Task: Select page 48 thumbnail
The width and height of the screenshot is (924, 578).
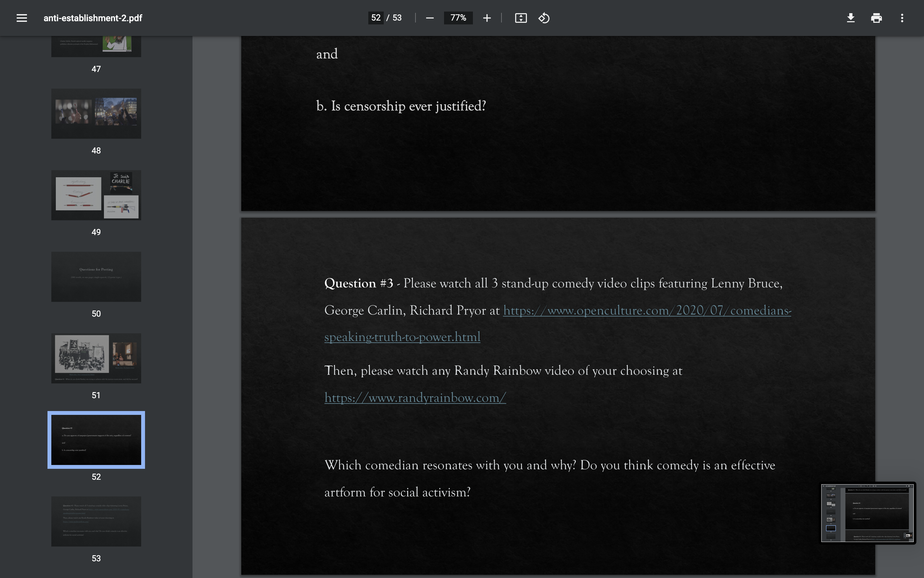Action: pos(96,114)
